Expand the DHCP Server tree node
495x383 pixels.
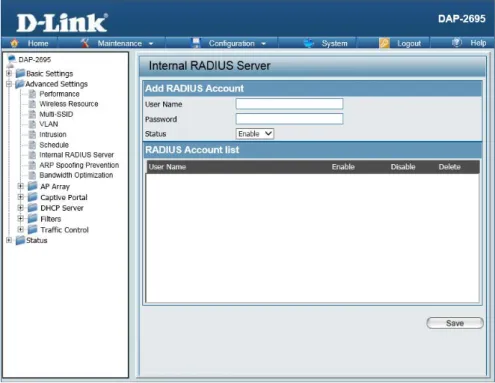coord(21,208)
